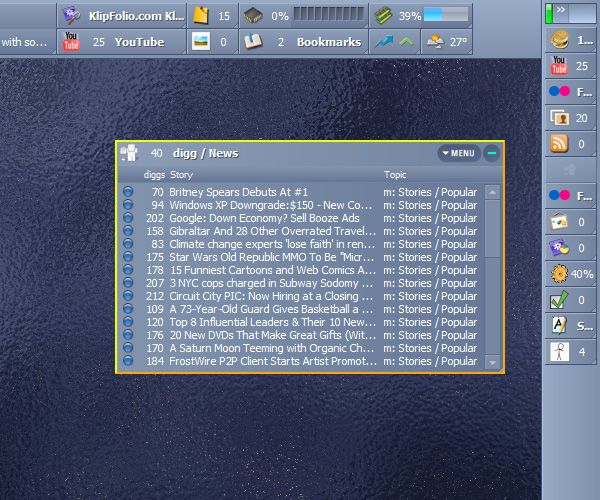This screenshot has width=600, height=500.
Task: Open the weather klip showing 27°
Action: click(446, 41)
